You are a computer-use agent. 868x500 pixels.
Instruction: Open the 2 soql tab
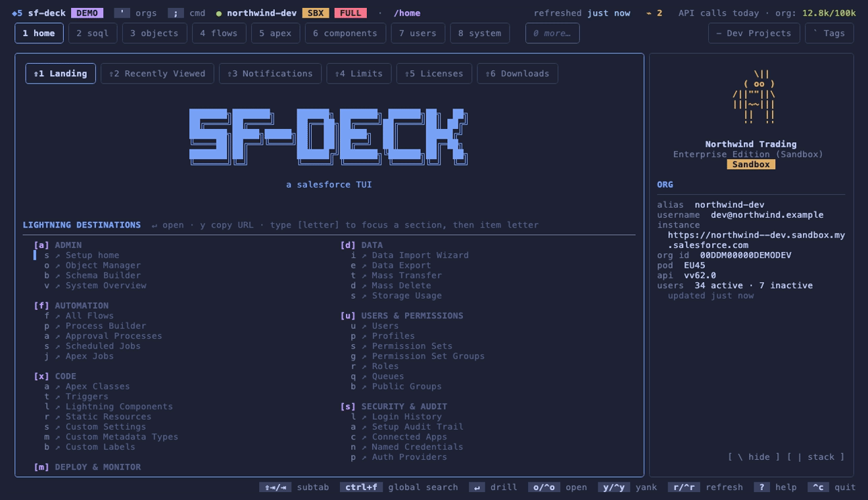[93, 33]
